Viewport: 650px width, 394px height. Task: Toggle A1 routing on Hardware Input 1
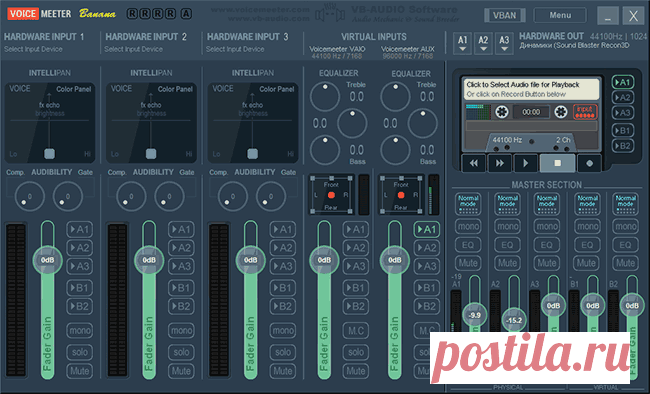click(x=79, y=229)
